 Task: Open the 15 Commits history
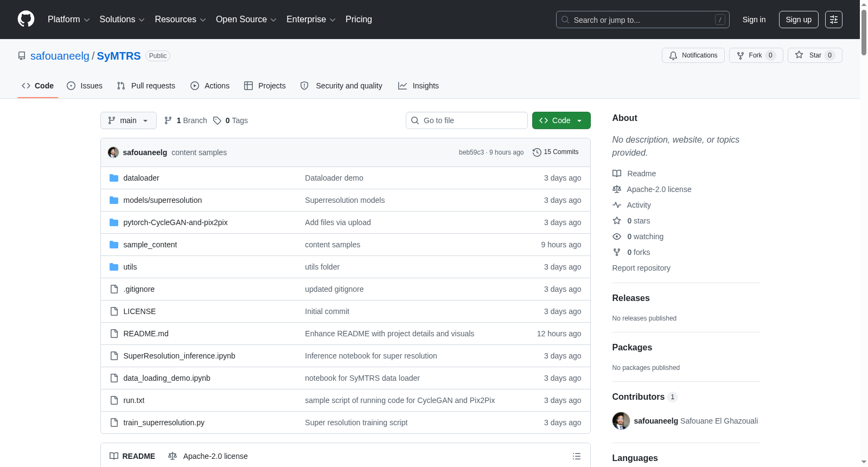pos(556,152)
